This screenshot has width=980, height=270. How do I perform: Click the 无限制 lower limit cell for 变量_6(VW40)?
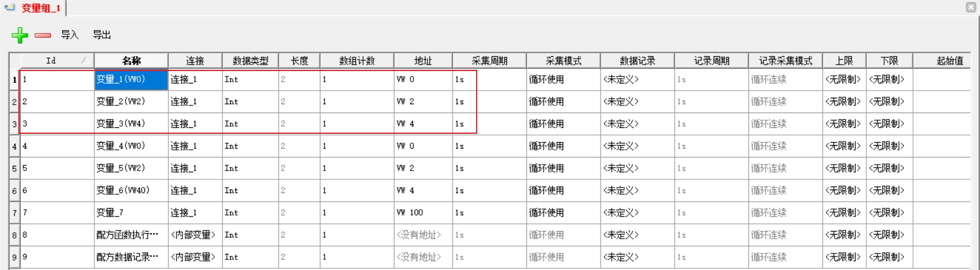(x=889, y=190)
